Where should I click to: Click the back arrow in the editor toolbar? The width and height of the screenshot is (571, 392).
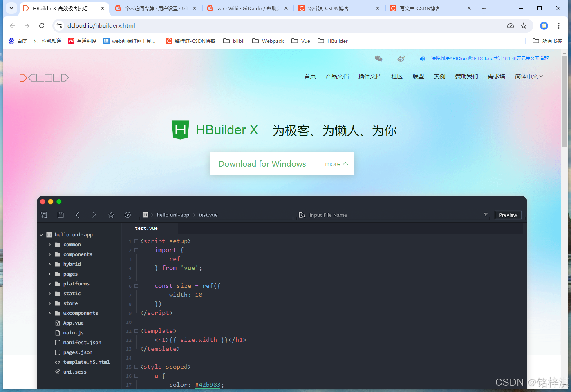click(x=77, y=215)
